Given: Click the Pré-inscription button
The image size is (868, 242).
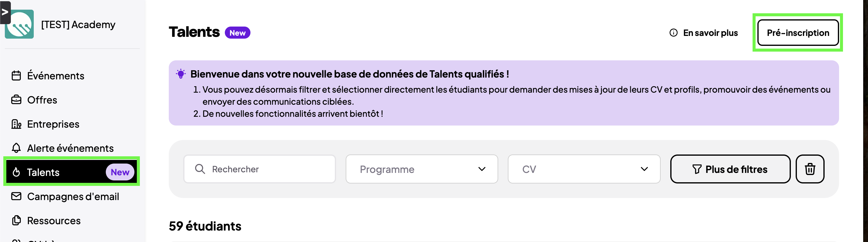Looking at the screenshot, I should point(797,33).
